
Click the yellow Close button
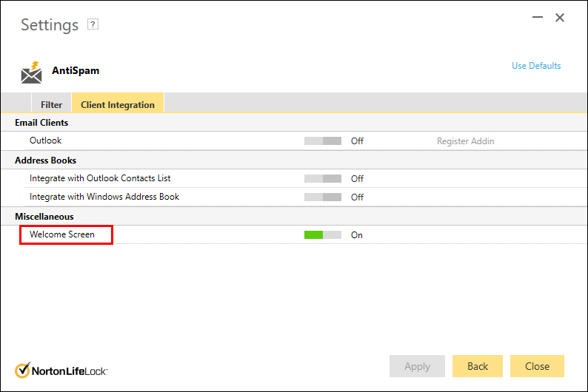pyautogui.click(x=537, y=366)
